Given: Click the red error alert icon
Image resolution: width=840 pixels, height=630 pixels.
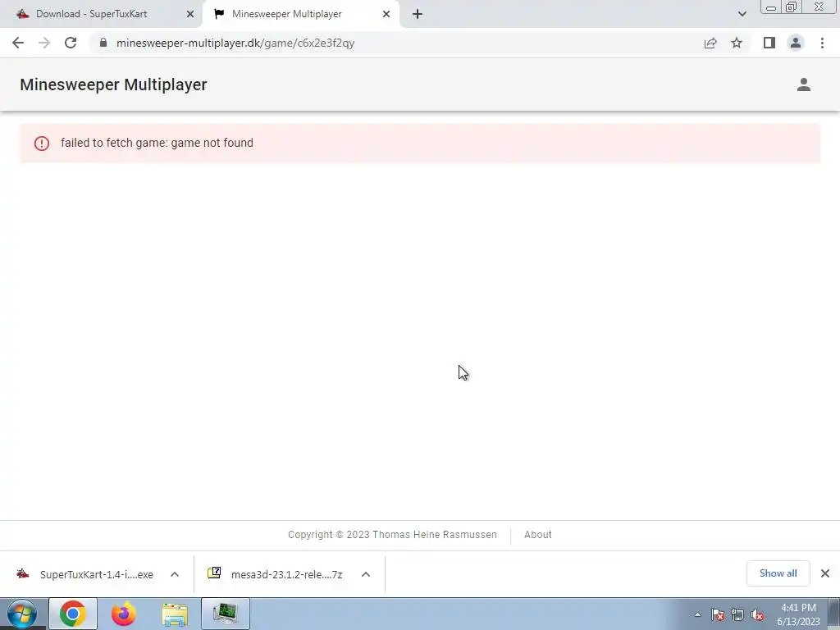Looking at the screenshot, I should tap(42, 143).
